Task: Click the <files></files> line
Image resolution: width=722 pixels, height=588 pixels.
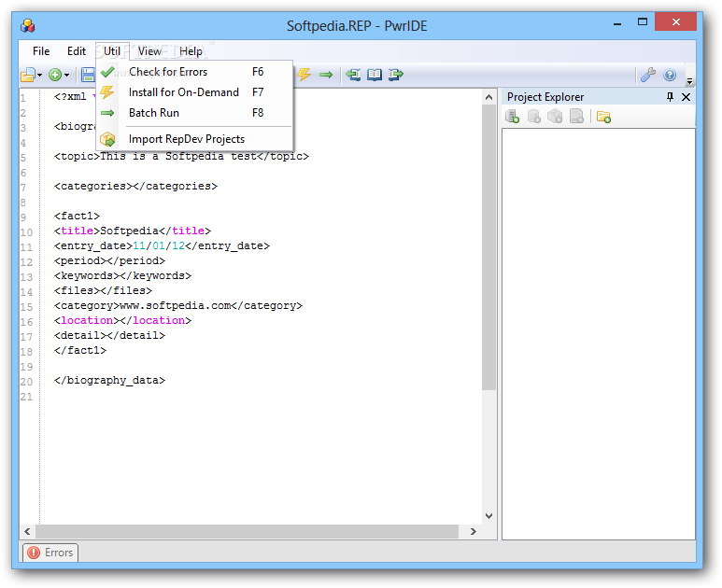Action: (103, 291)
